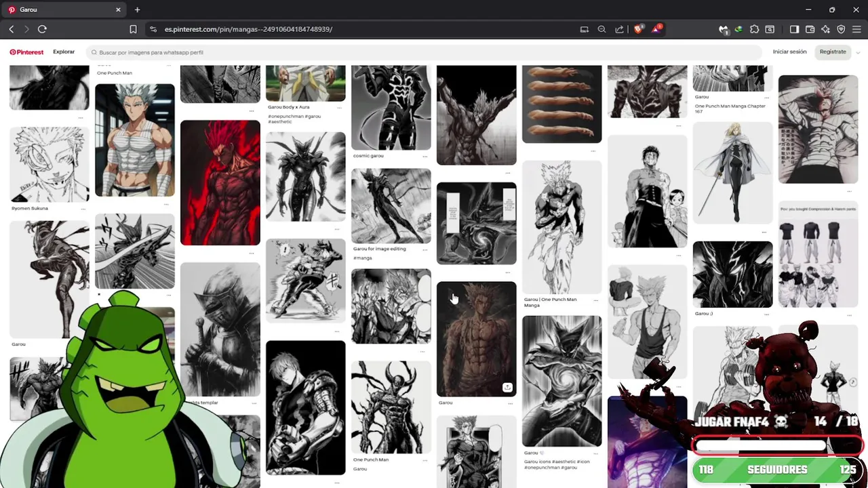Open Brave Rewards triangle icon
The width and height of the screenshot is (868, 488).
pos(656,29)
